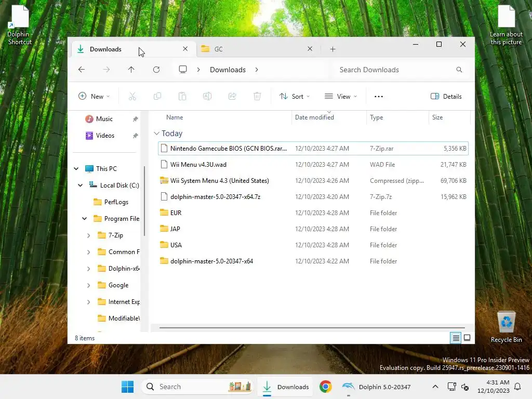Click the PC monitor icon in address bar
The width and height of the screenshot is (532, 399).
pos(183,70)
